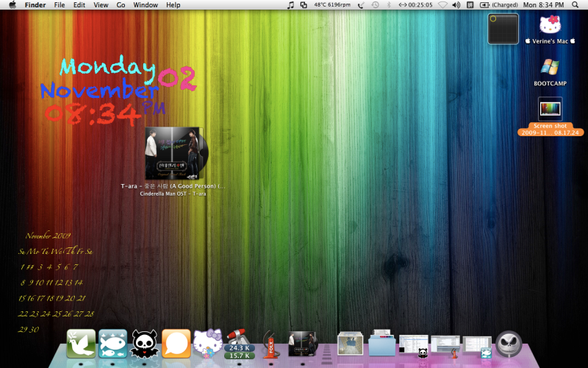The width and height of the screenshot is (588, 368).
Task: Open the blue folder stack in Dock
Action: pos(381,343)
